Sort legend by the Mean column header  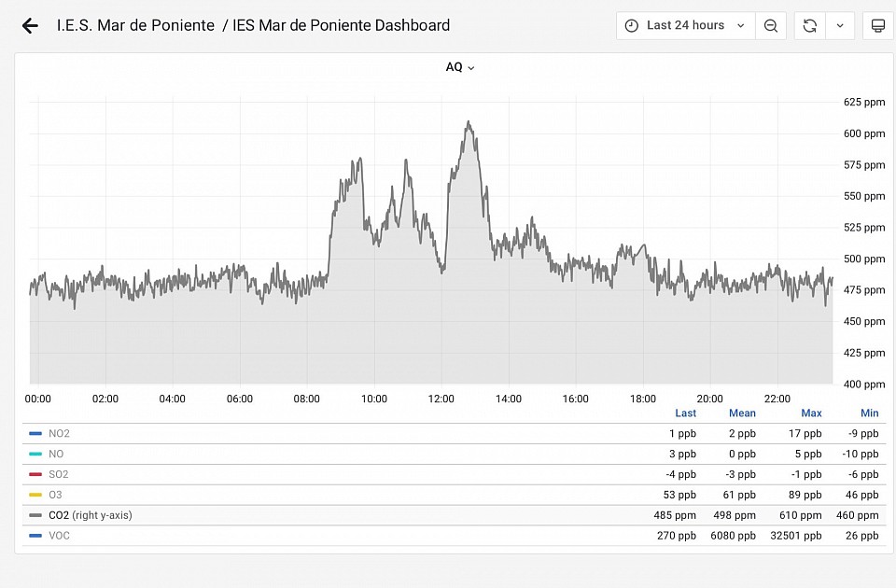tap(742, 413)
